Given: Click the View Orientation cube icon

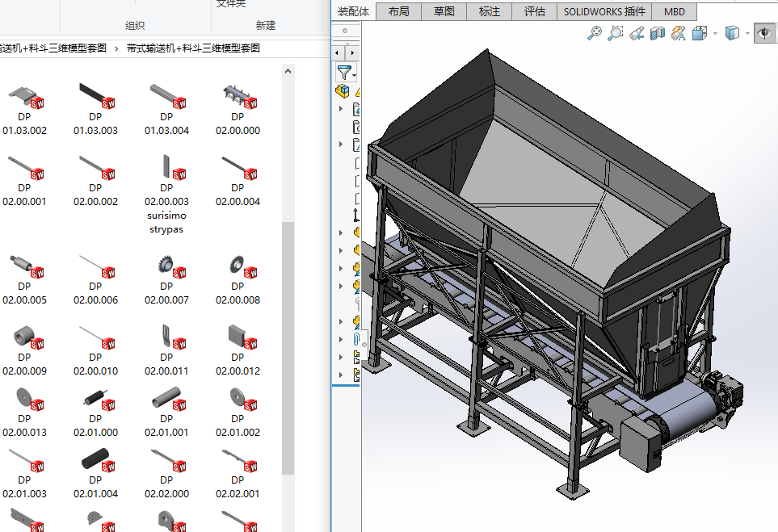Looking at the screenshot, I should coord(699,33).
